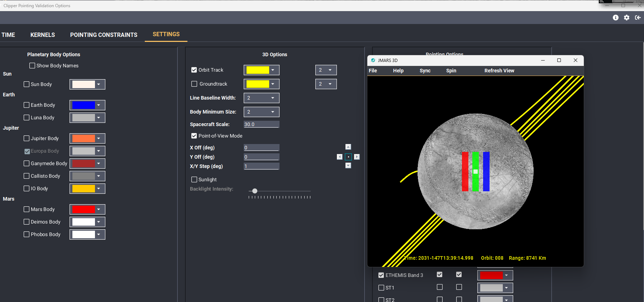The height and width of the screenshot is (302, 644).
Task: Open Jupiter Body orange color dropdown
Action: pos(87,138)
